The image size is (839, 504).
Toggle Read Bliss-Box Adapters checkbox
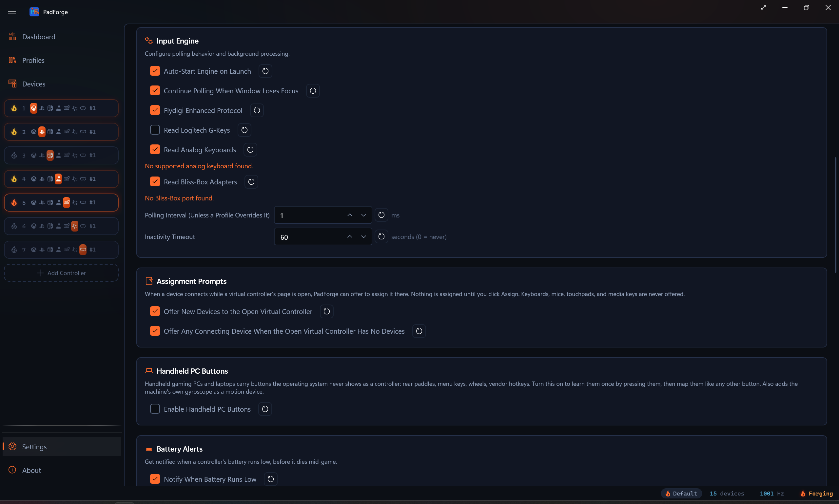[155, 182]
